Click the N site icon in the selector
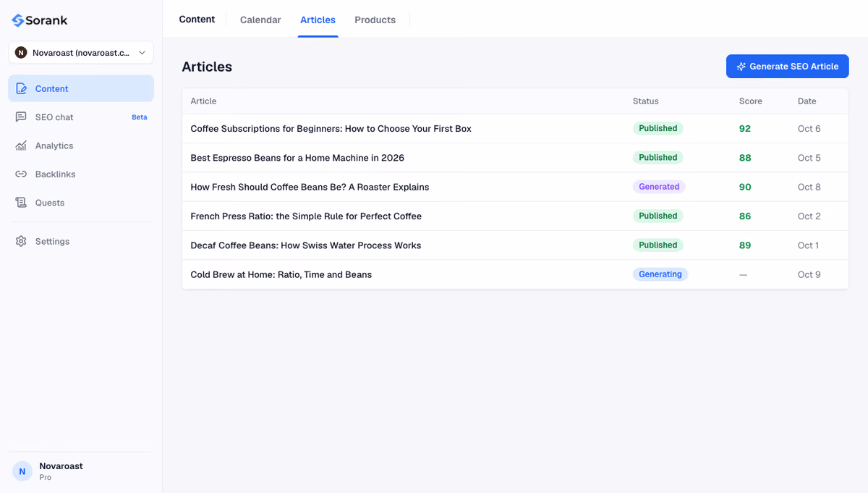This screenshot has width=868, height=493. 21,53
